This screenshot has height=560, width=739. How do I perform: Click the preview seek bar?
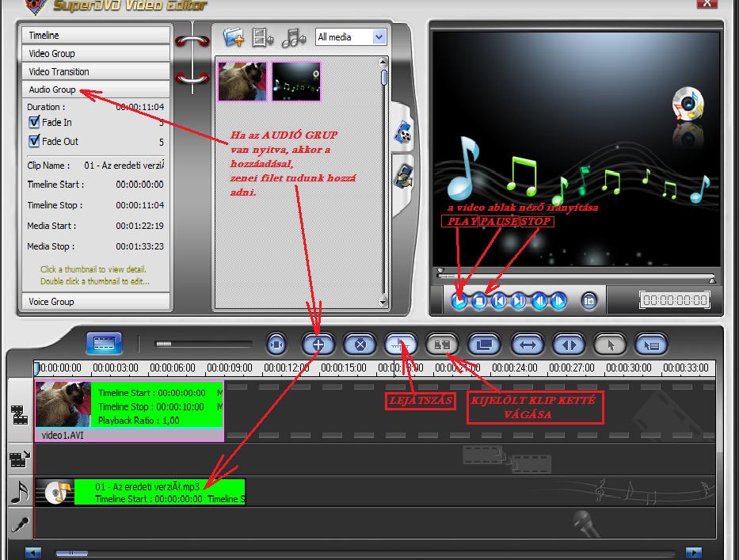[x=577, y=276]
